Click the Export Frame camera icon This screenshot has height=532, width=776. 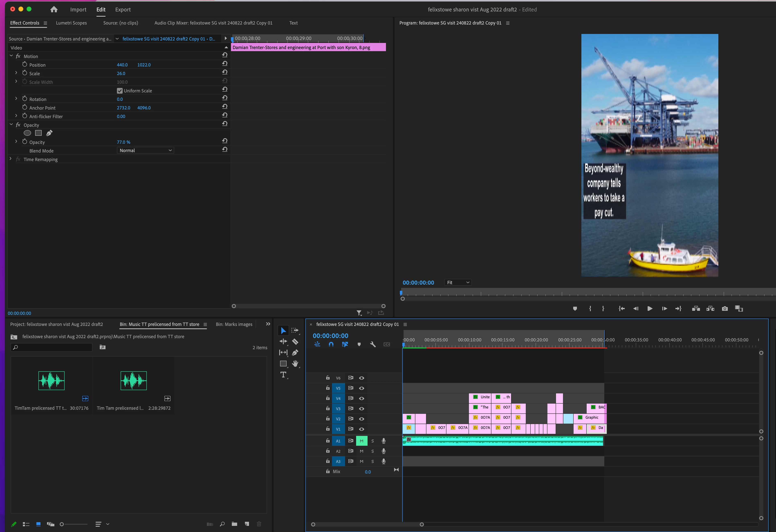click(x=724, y=309)
